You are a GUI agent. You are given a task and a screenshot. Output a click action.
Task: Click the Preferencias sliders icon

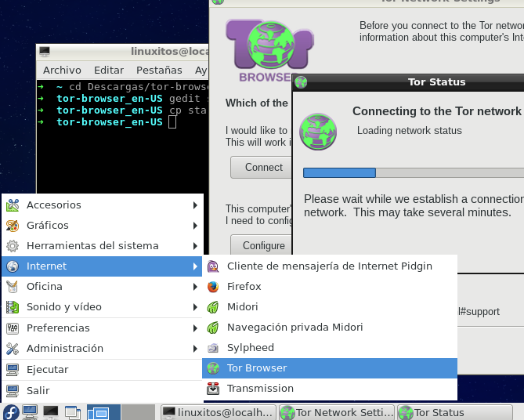pyautogui.click(x=13, y=328)
